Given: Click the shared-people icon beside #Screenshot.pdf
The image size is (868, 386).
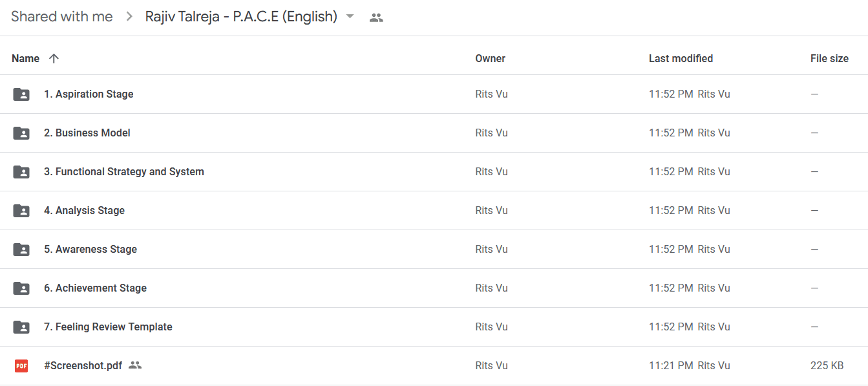Looking at the screenshot, I should pos(135,365).
